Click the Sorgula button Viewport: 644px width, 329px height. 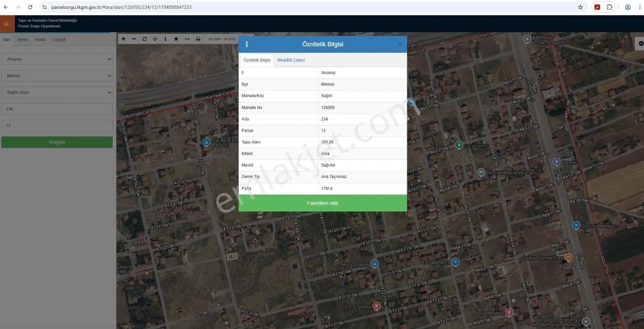57,142
